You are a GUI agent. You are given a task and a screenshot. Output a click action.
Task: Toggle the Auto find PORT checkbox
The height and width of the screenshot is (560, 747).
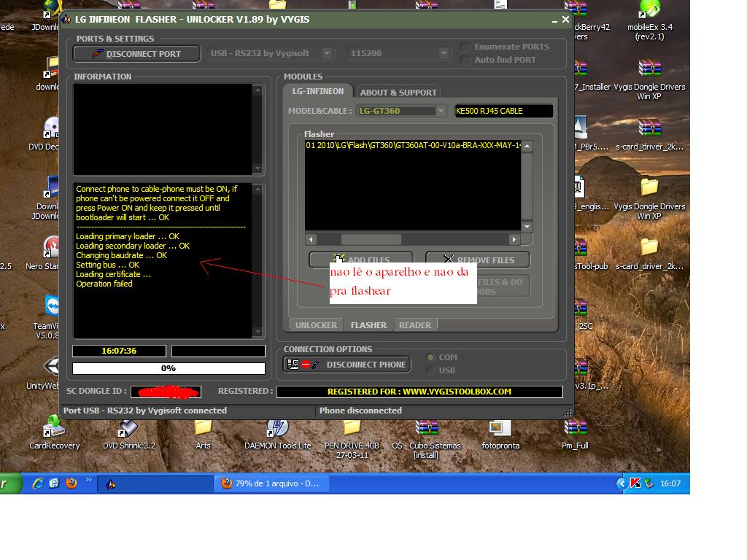click(x=466, y=61)
